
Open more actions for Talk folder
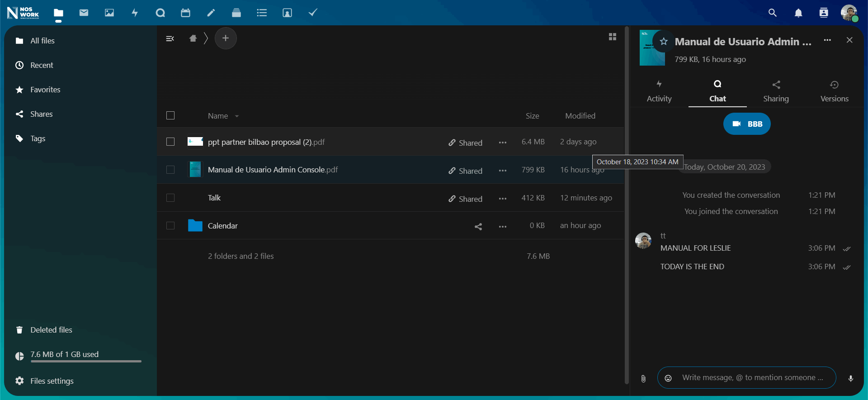(x=503, y=199)
